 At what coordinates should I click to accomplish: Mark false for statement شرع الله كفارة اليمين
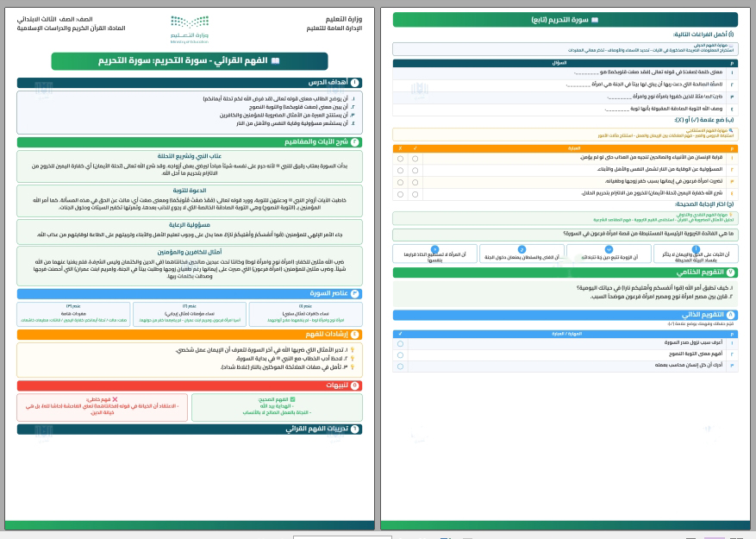[x=400, y=194]
